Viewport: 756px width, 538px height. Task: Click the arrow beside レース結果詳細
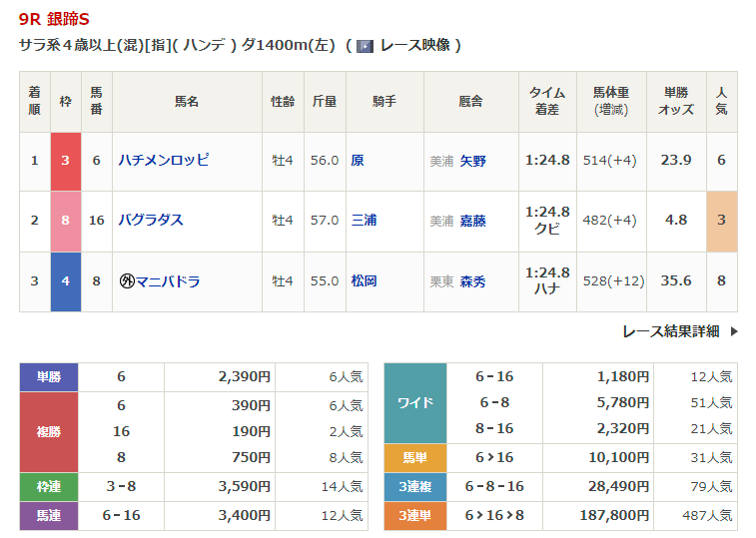pyautogui.click(x=734, y=331)
